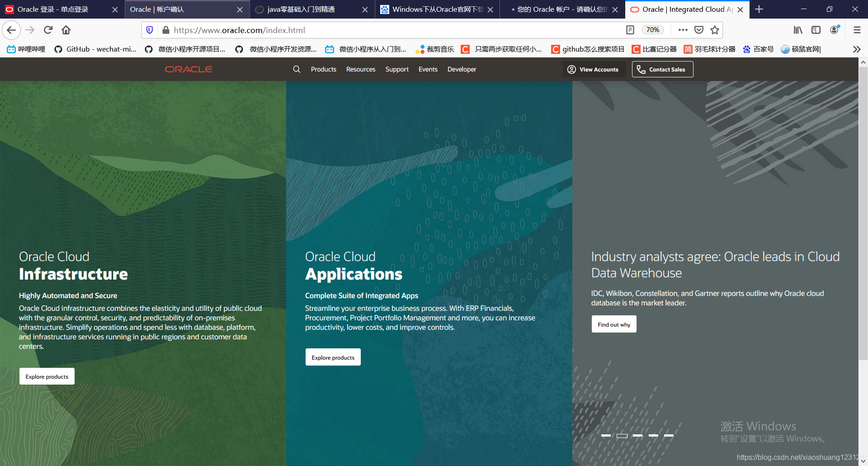
Task: Open the Developer menu
Action: [462, 69]
